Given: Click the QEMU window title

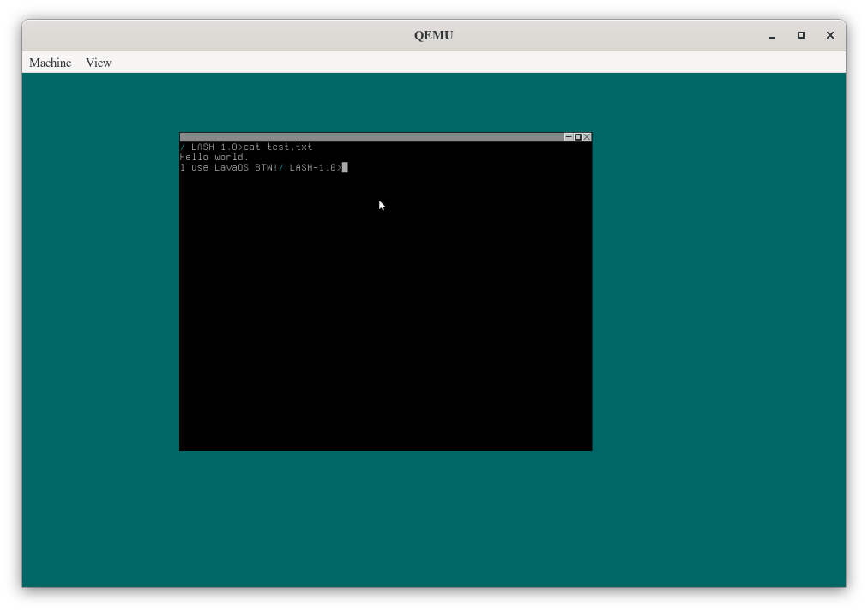Looking at the screenshot, I should coord(433,35).
